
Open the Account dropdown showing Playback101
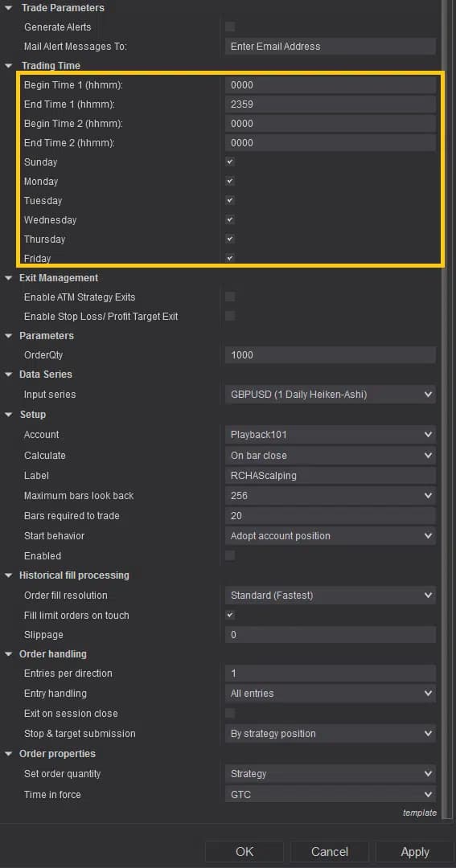point(331,435)
